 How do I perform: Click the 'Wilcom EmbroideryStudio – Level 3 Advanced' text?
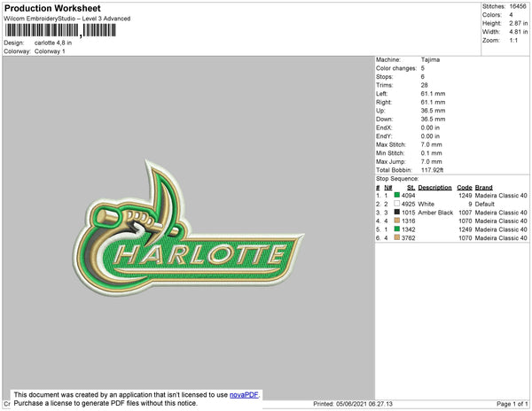pos(67,19)
